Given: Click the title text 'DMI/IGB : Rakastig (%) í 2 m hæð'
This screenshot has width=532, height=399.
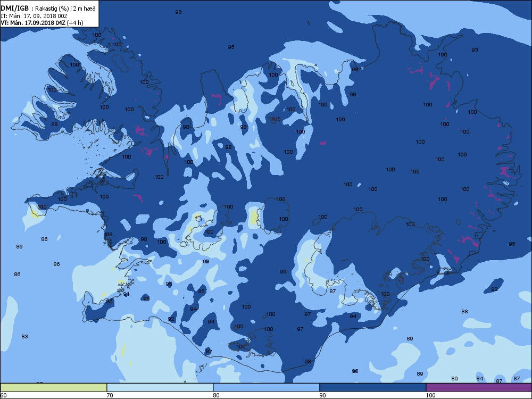Looking at the screenshot, I should coord(48,9).
